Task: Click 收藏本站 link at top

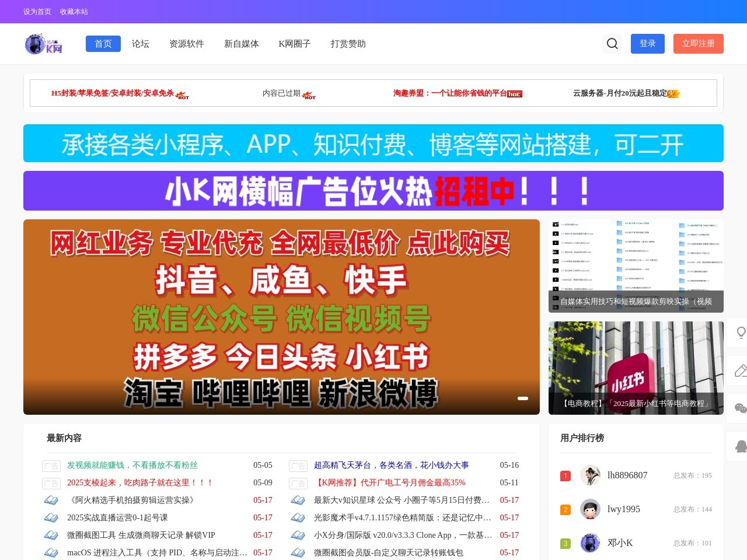Action: click(74, 12)
